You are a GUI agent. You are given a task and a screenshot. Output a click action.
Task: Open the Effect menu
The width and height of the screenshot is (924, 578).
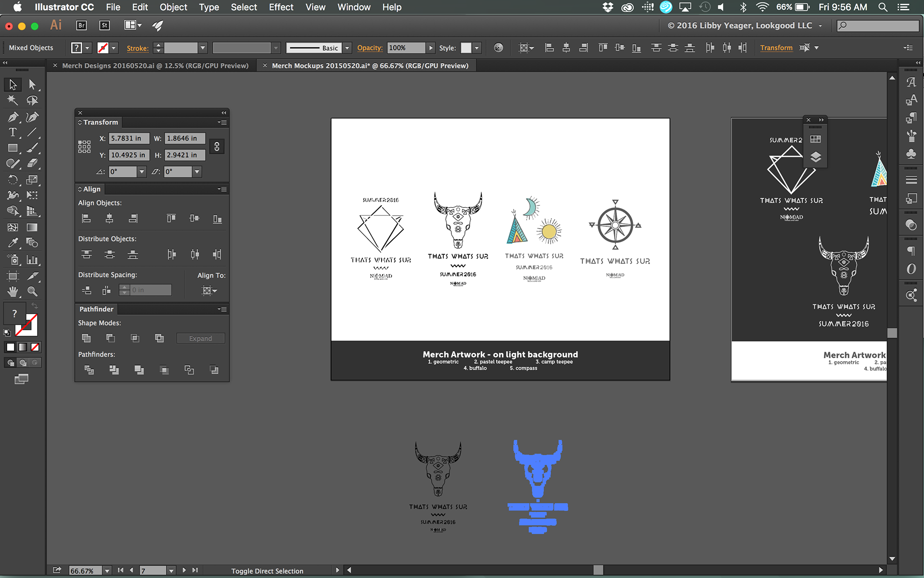pos(281,7)
